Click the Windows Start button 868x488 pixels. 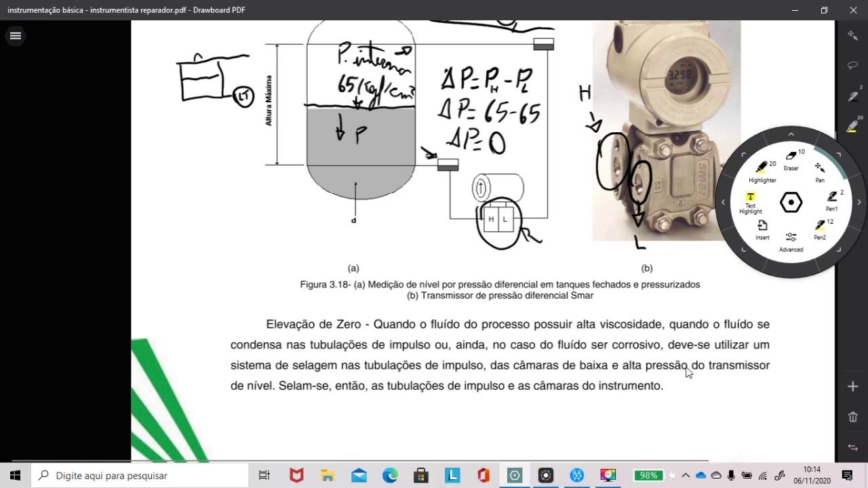pos(16,475)
